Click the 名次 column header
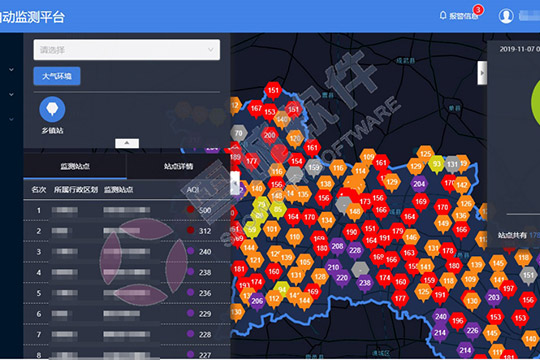 pyautogui.click(x=39, y=190)
